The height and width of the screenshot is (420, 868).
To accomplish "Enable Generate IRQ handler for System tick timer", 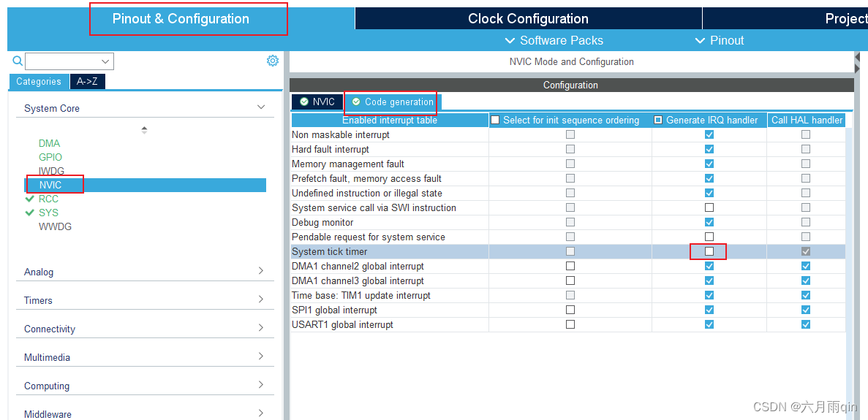I will [709, 251].
